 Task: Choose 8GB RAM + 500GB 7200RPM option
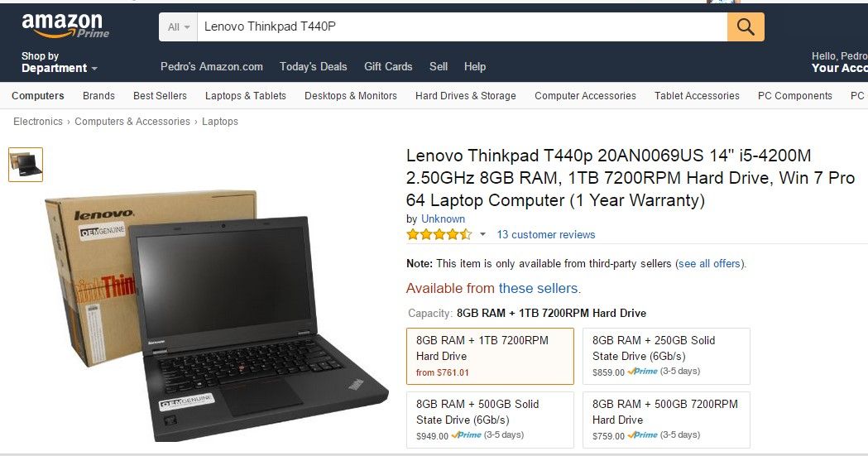coord(666,420)
